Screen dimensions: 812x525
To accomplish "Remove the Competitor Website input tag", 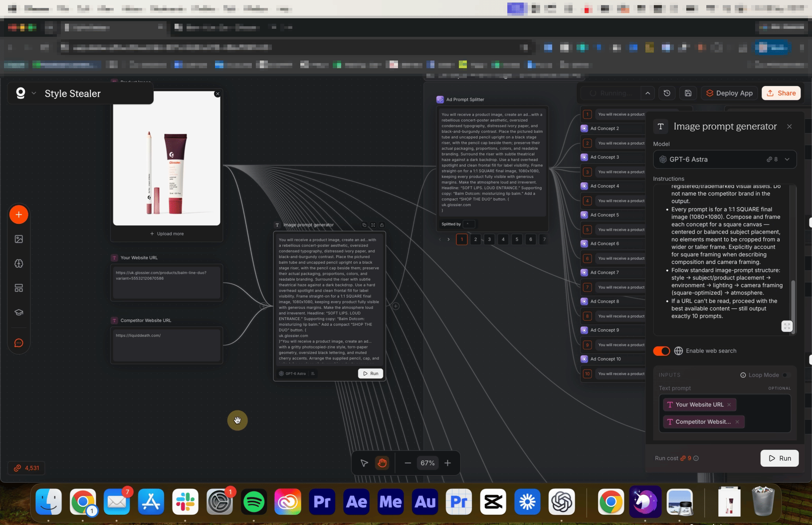I will point(737,422).
